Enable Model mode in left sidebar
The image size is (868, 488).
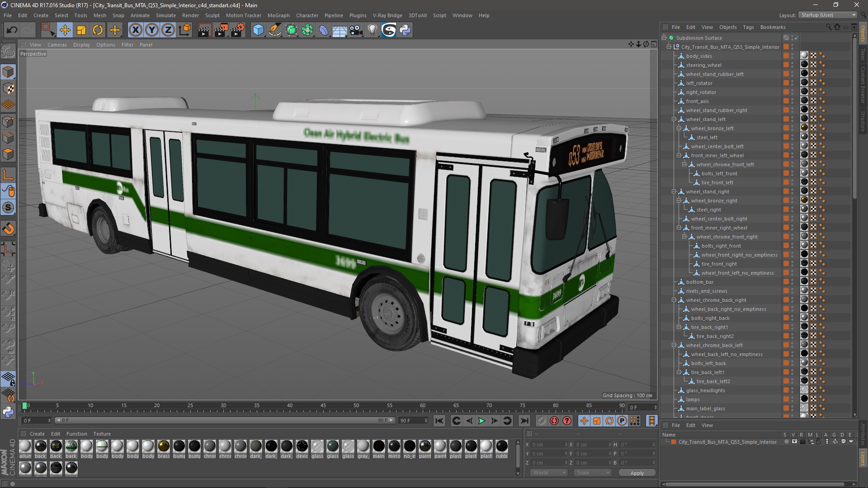tap(8, 72)
